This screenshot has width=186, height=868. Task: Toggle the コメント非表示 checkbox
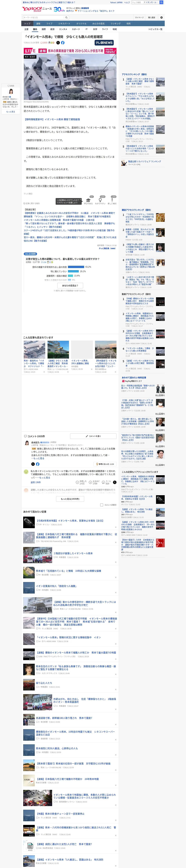102,505
